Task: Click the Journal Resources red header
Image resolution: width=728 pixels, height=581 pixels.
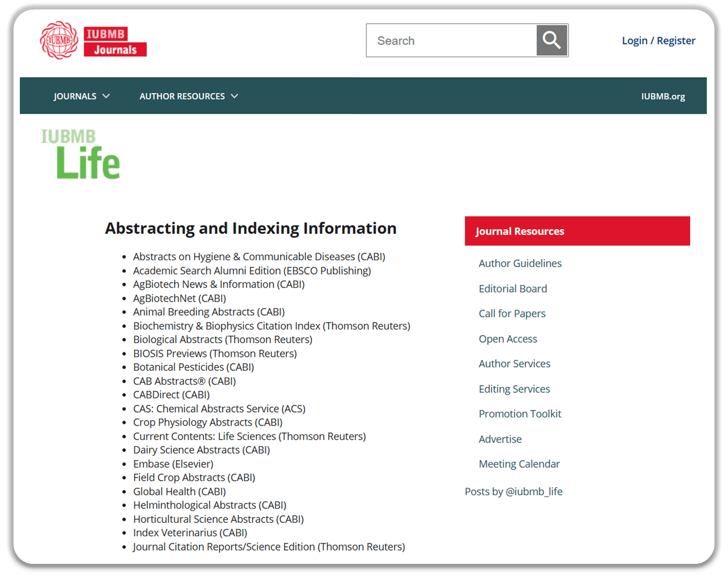Action: click(577, 231)
